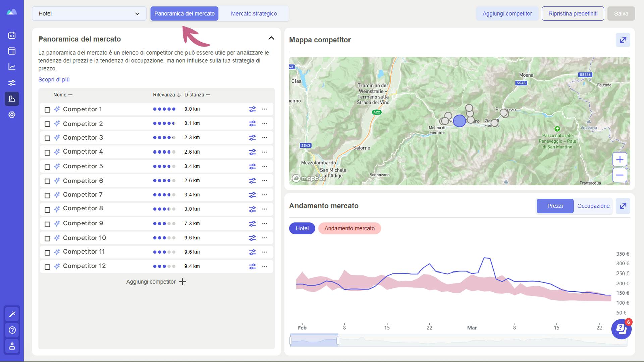The image size is (644, 362).
Task: Click the filter/sliders icon for Competitor 5
Action: pos(252,166)
